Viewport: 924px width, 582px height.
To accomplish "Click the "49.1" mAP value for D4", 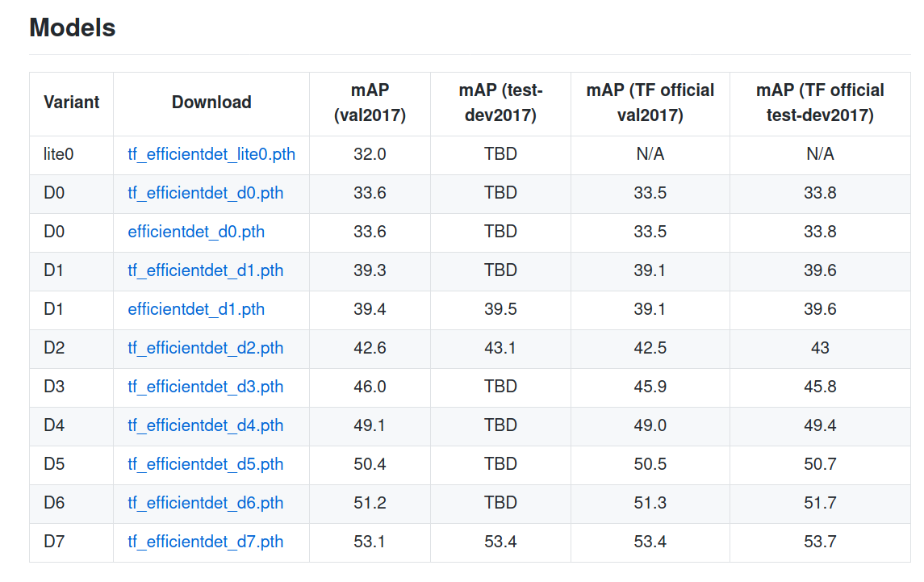I will coord(370,425).
